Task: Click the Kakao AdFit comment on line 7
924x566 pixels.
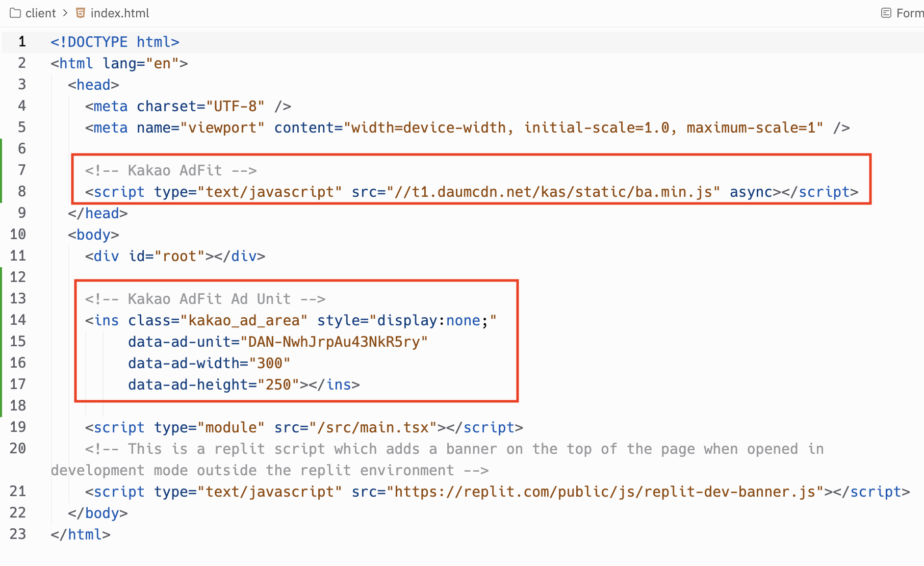Action: click(171, 170)
